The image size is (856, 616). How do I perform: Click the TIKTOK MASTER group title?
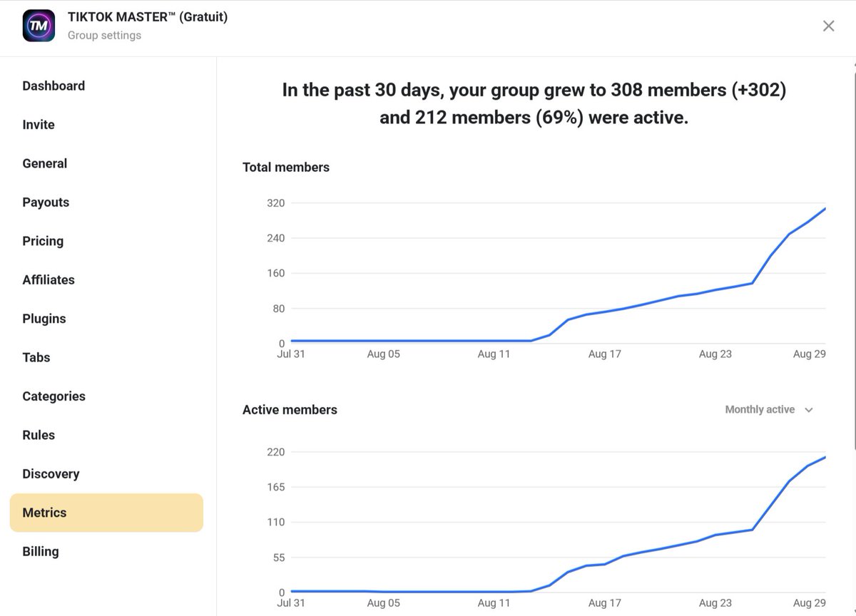click(x=148, y=16)
